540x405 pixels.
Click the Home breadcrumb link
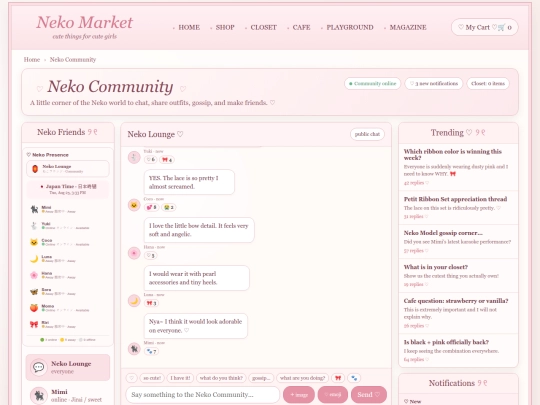point(32,60)
